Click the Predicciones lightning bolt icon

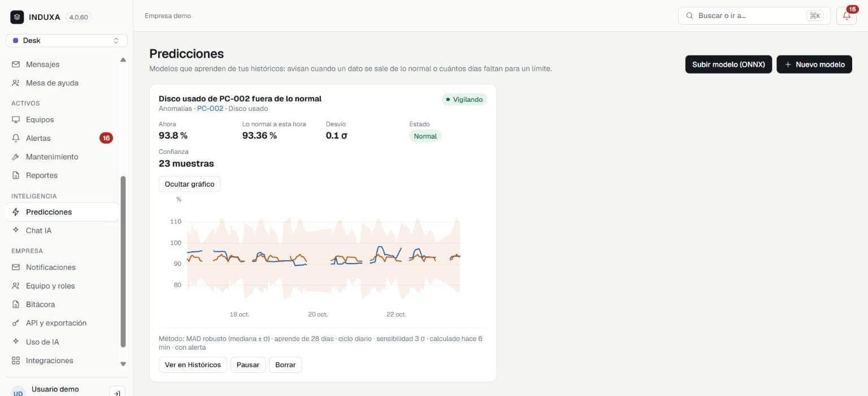[16, 212]
